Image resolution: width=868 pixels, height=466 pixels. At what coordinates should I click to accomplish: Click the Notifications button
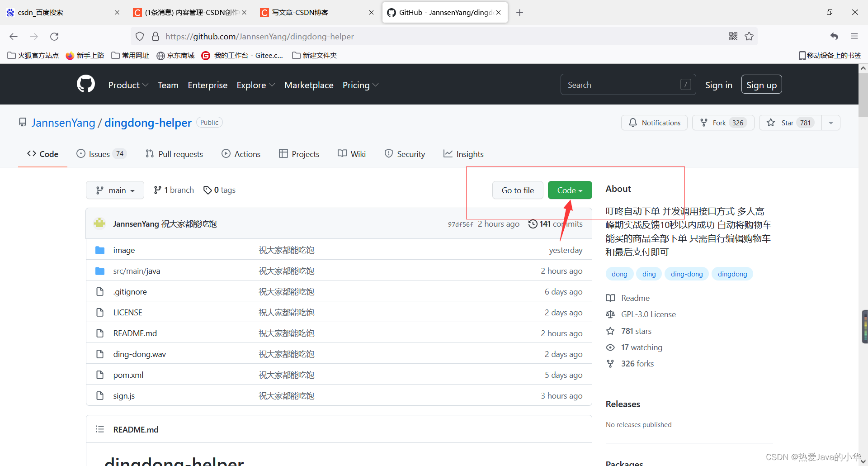[x=654, y=123]
